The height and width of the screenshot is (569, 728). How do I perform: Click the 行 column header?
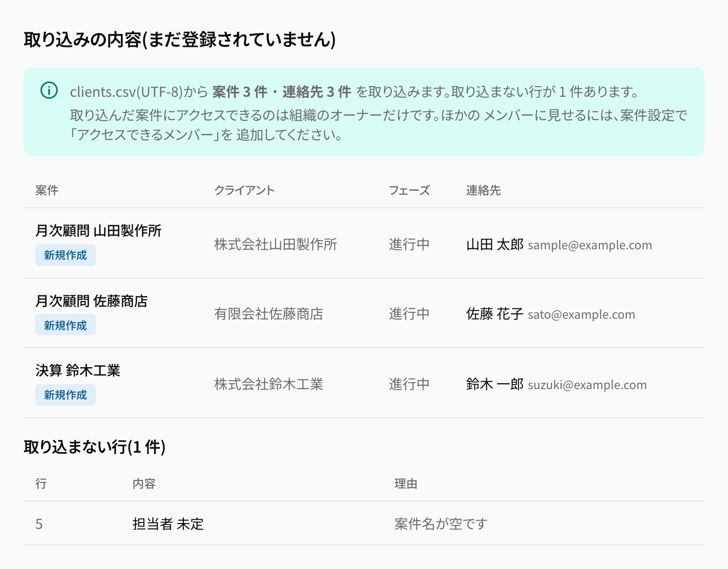pyautogui.click(x=41, y=483)
